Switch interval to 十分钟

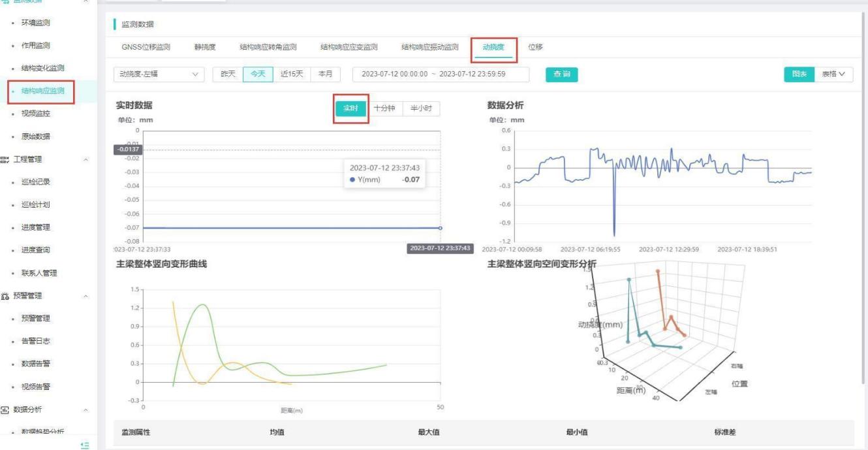(x=384, y=108)
